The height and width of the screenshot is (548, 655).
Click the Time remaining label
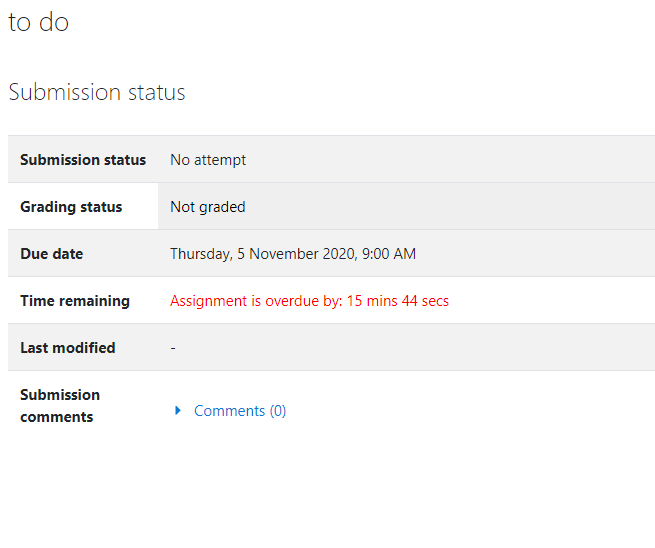(75, 301)
